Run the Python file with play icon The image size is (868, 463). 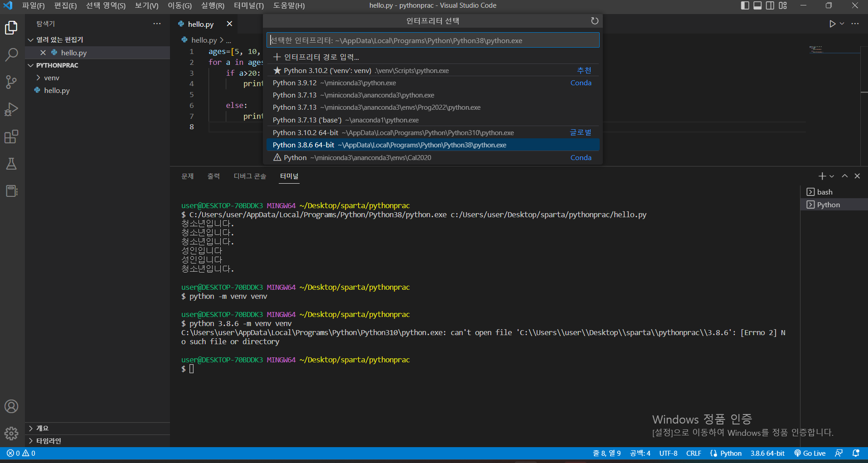coord(832,24)
